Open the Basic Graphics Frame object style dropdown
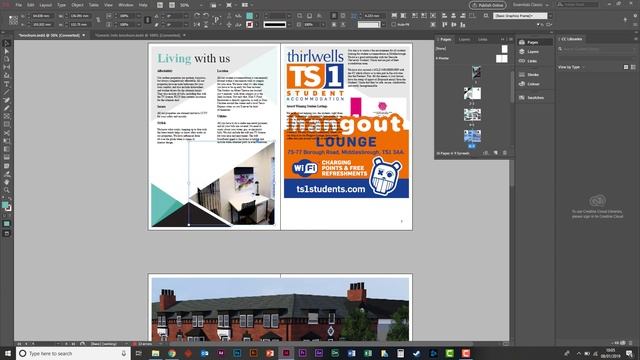The image size is (640, 360). 550,16
